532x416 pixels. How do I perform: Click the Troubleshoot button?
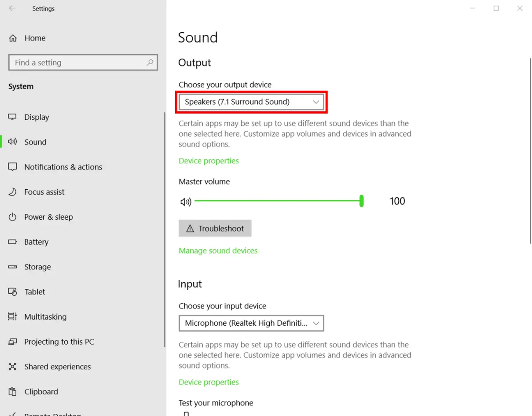(215, 228)
